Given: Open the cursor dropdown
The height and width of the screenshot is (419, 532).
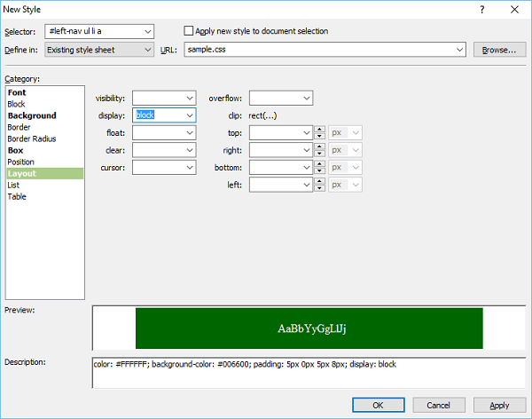Looking at the screenshot, I should (190, 167).
